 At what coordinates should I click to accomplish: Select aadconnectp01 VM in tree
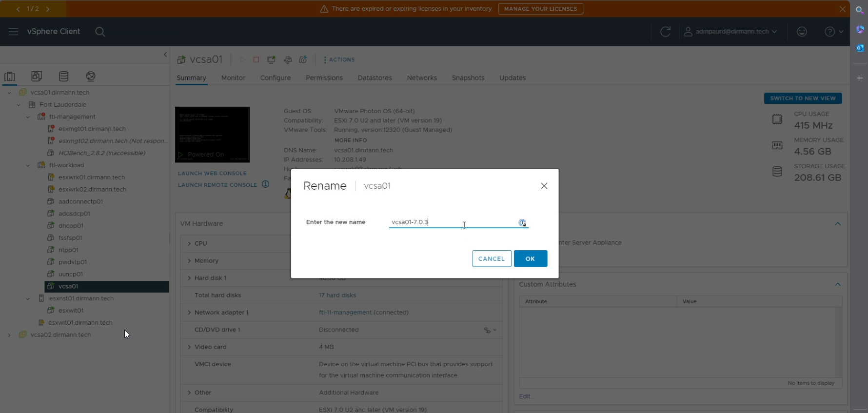pos(80,201)
